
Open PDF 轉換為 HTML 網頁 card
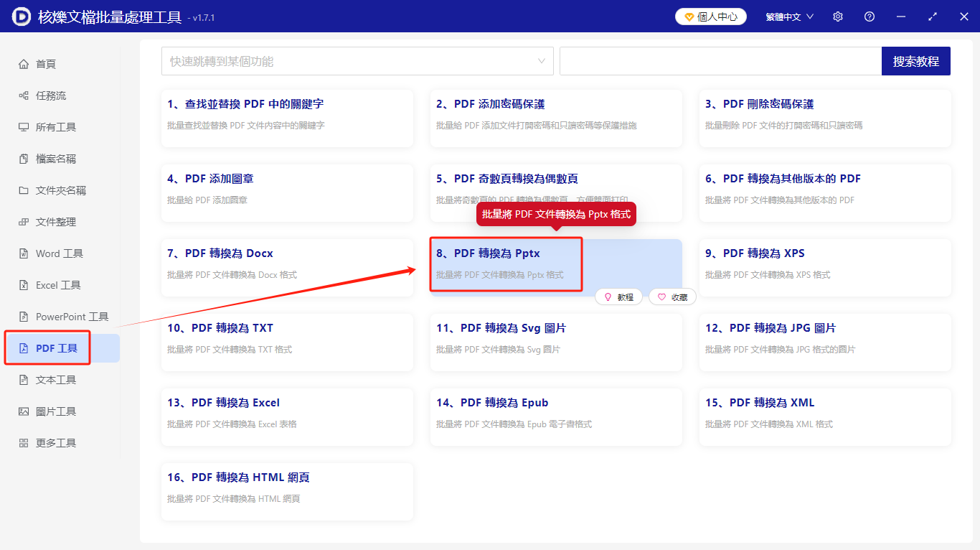click(x=287, y=492)
